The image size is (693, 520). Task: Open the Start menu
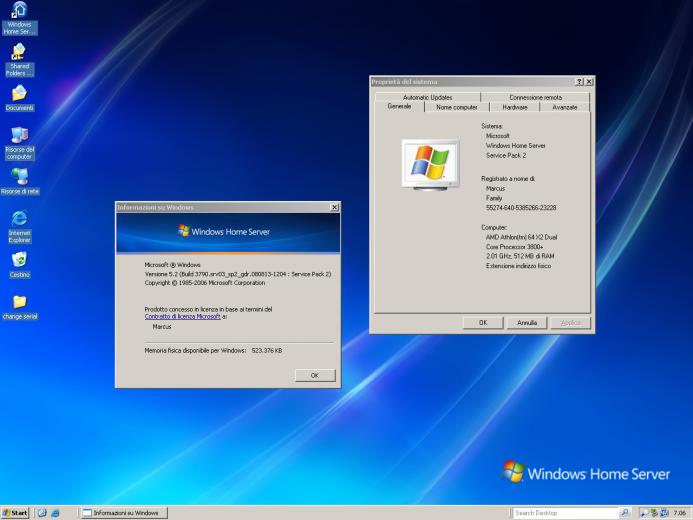[x=15, y=513]
